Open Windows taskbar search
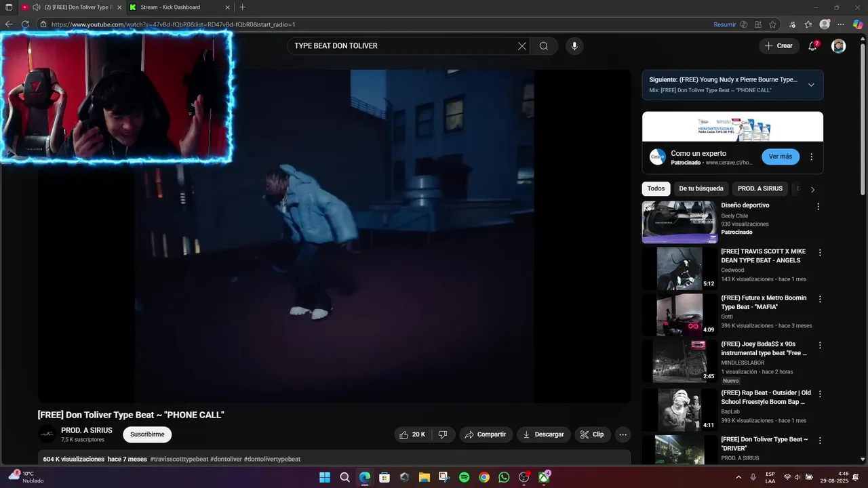Viewport: 868px width, 488px height. tap(344, 477)
